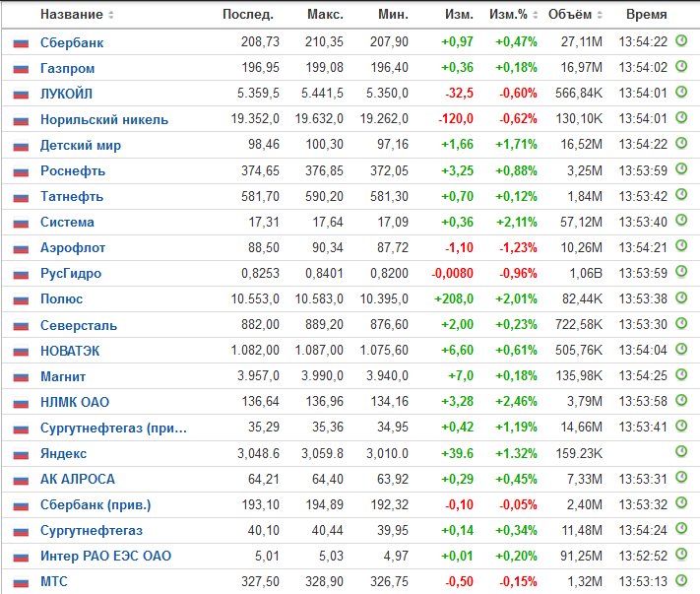This screenshot has height=594, width=700.
Task: Open the Интер РАО ЕЭС ОАО link
Action: (x=105, y=556)
